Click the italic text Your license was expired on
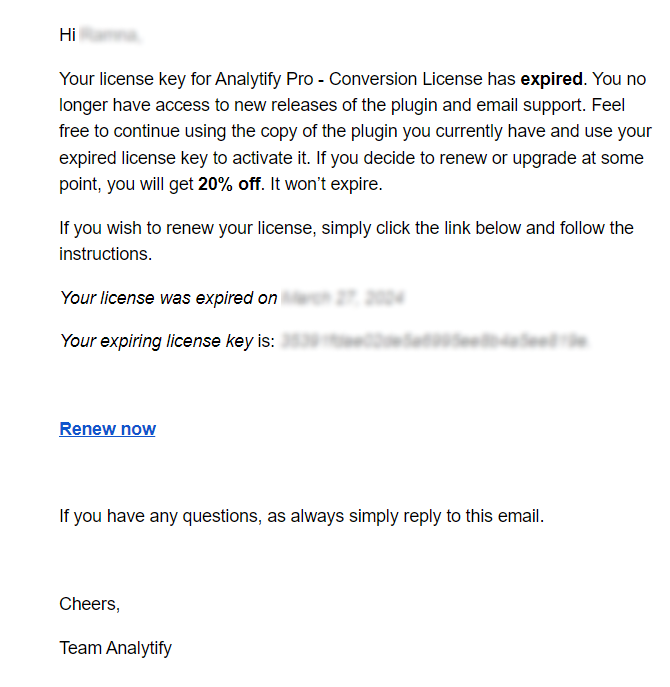 169,298
